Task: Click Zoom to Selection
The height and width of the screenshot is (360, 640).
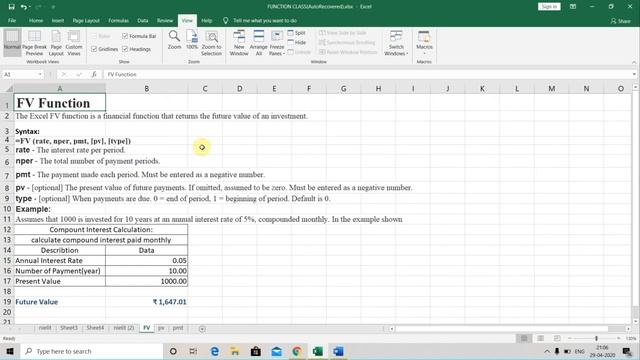Action: pos(211,43)
